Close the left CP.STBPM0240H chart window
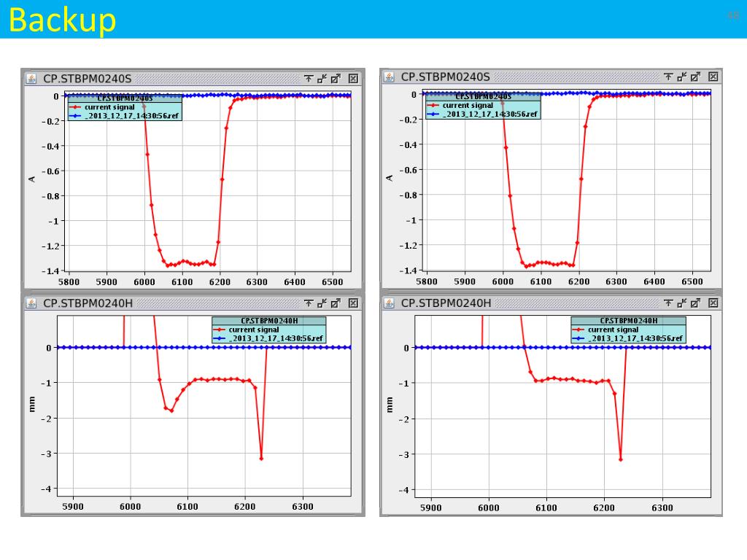Image resolution: width=747 pixels, height=560 pixels. click(x=353, y=303)
